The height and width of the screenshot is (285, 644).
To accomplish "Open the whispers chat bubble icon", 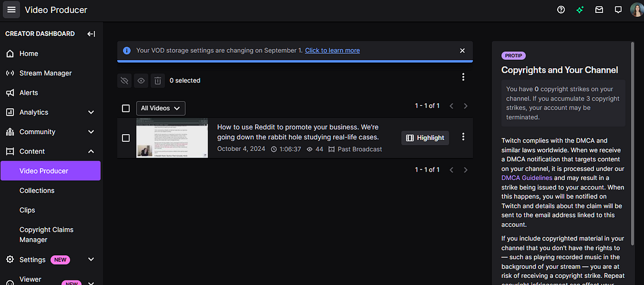I will (618, 10).
